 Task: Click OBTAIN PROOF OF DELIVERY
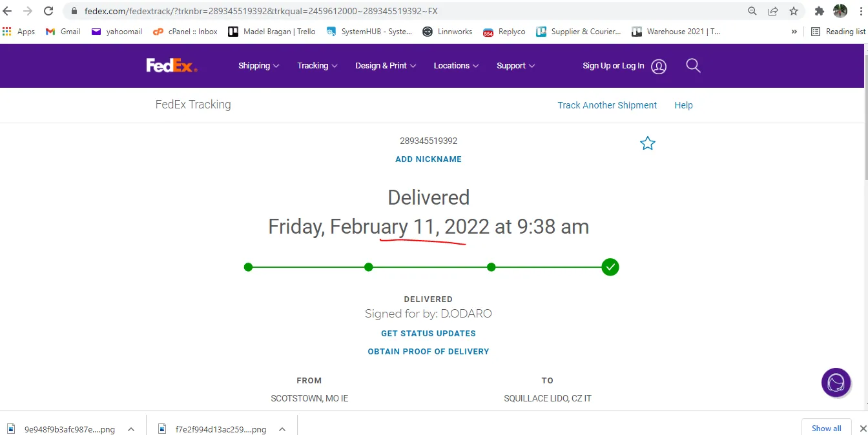coord(428,351)
